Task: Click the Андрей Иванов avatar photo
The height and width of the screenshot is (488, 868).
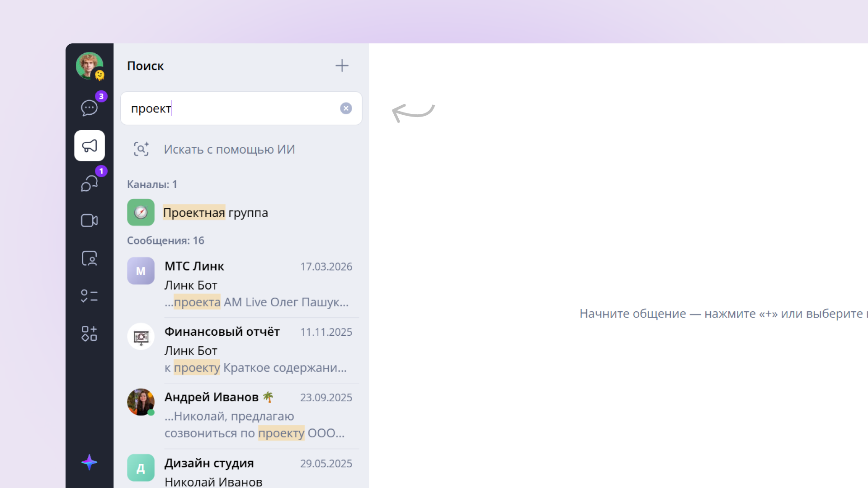Action: click(x=141, y=402)
